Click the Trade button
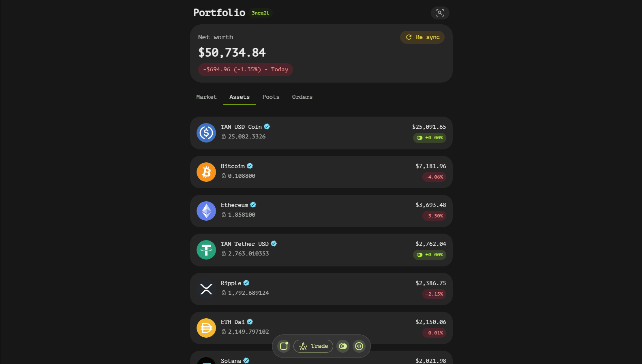The image size is (642, 364). point(313,346)
